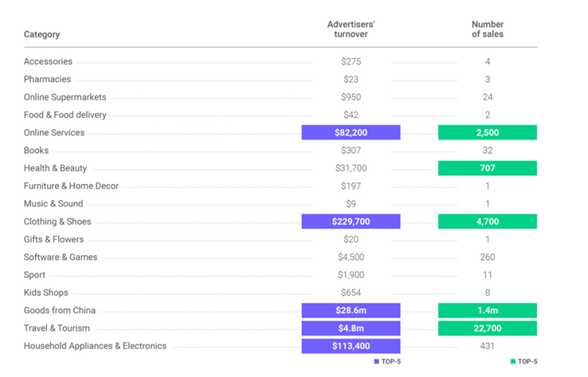
Task: Select the Gifts & Flowers label
Action: pos(53,239)
